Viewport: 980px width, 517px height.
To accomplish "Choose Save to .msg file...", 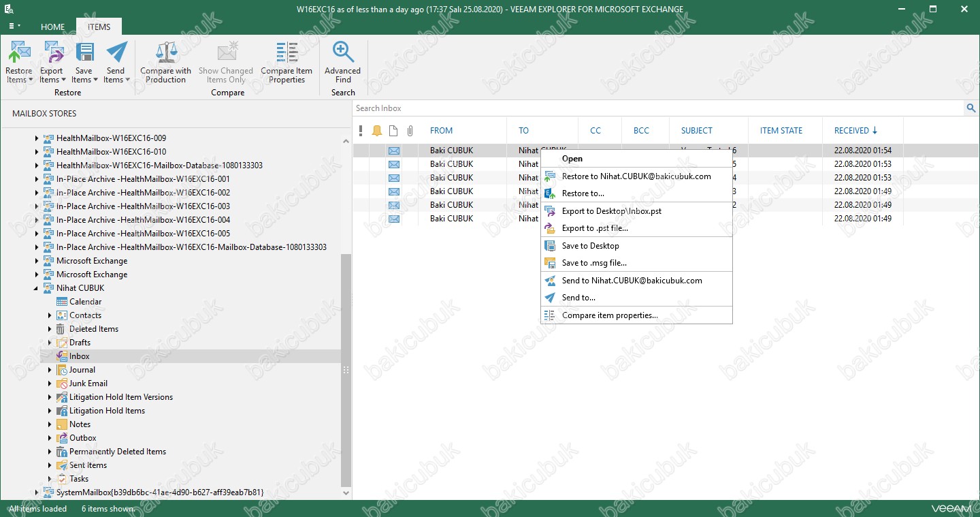I will point(636,263).
